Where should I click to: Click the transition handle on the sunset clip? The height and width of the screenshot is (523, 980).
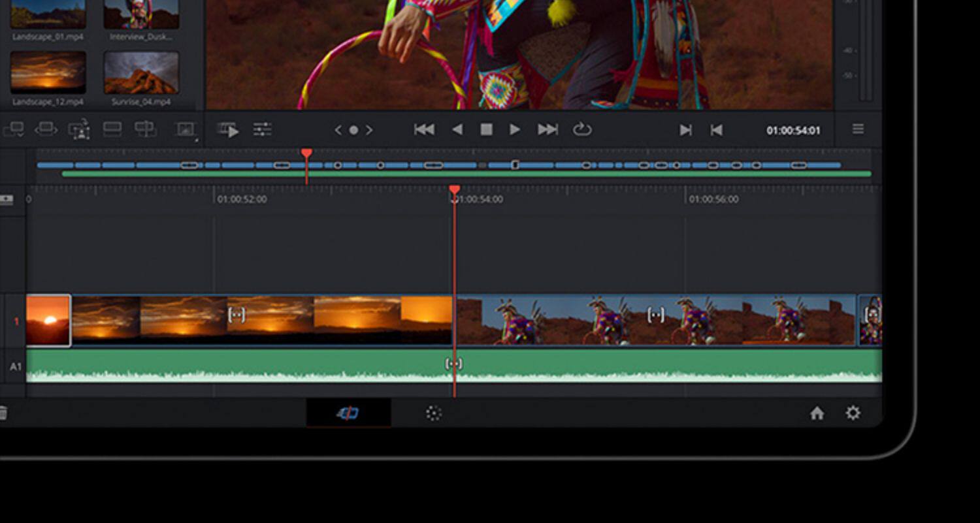coord(236,315)
